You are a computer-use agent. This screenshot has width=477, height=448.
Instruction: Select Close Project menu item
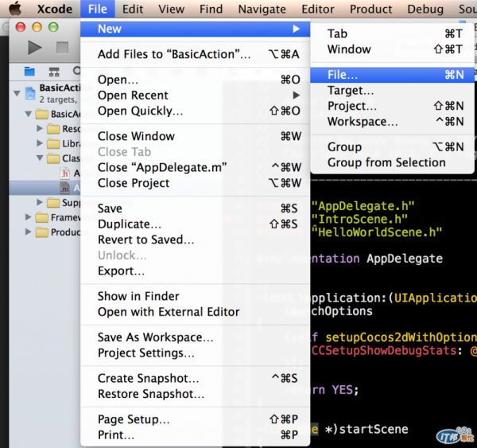point(196,183)
